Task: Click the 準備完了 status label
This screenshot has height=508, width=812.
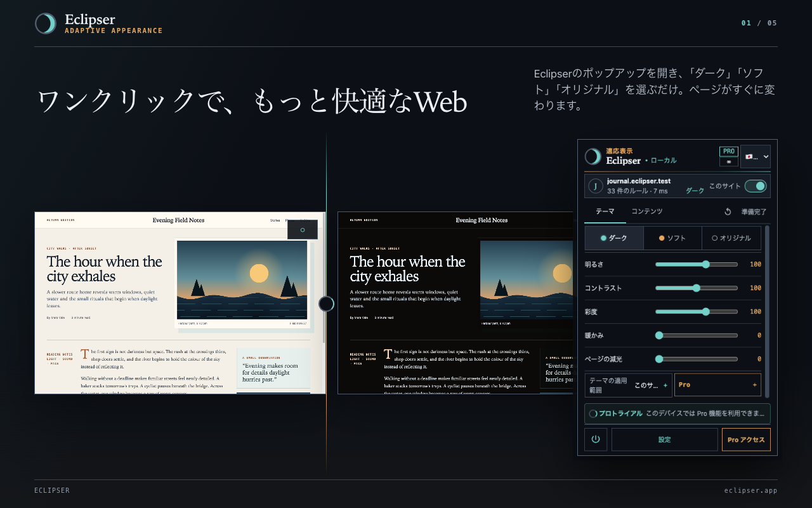Action: pos(754,211)
